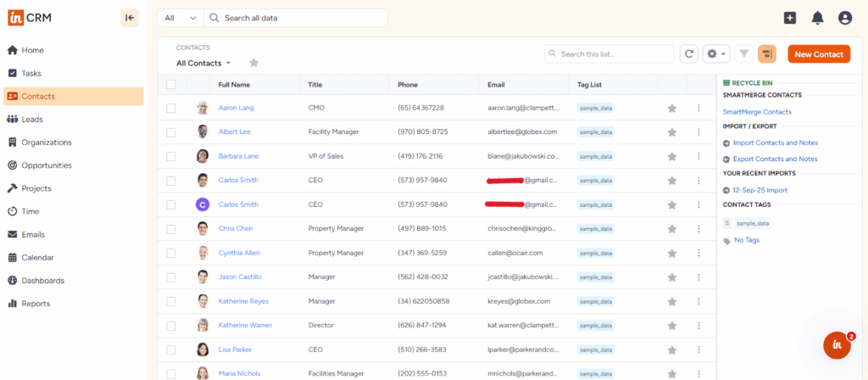This screenshot has height=380, width=868.
Task: Select the Albert Lee row checkbox
Action: [x=171, y=132]
